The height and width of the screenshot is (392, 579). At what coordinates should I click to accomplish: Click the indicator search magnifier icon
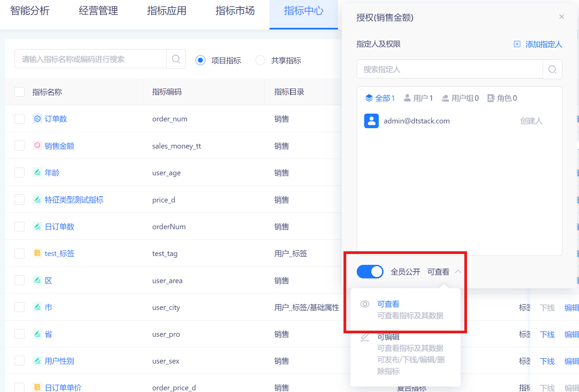coord(176,59)
